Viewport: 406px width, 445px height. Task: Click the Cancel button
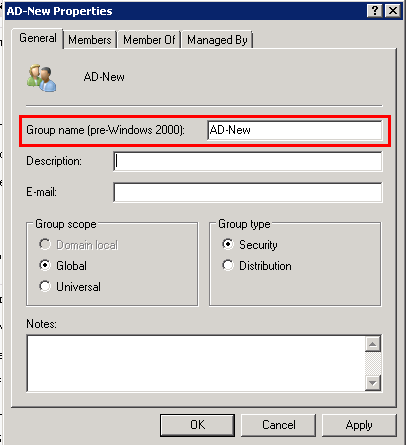point(278,425)
